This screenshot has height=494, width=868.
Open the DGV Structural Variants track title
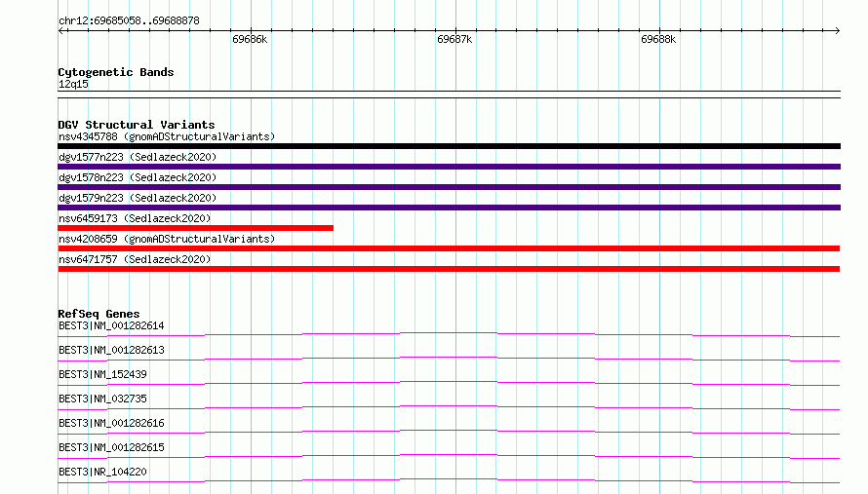137,125
